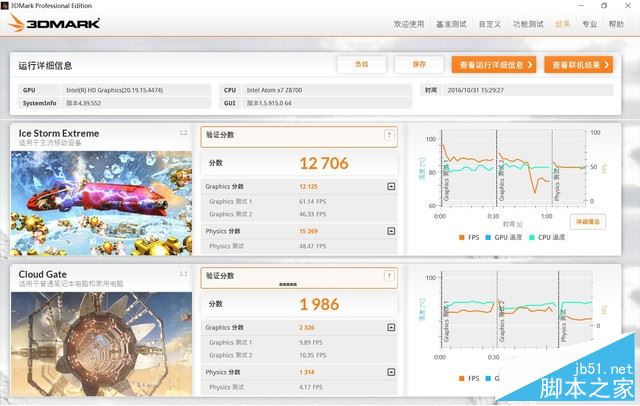The image size is (640, 406).
Task: Click the 61.14 FPS Graphics test 1 result
Action: point(312,202)
